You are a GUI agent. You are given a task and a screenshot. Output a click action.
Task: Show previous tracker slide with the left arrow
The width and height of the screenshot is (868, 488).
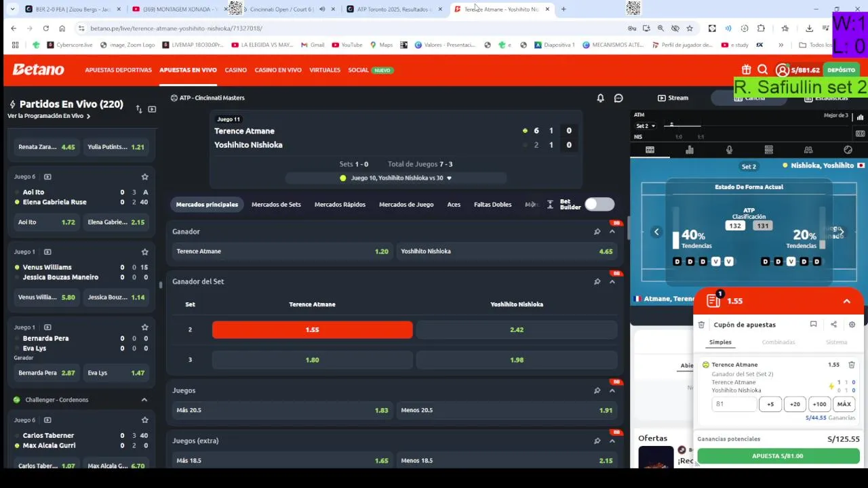656,232
